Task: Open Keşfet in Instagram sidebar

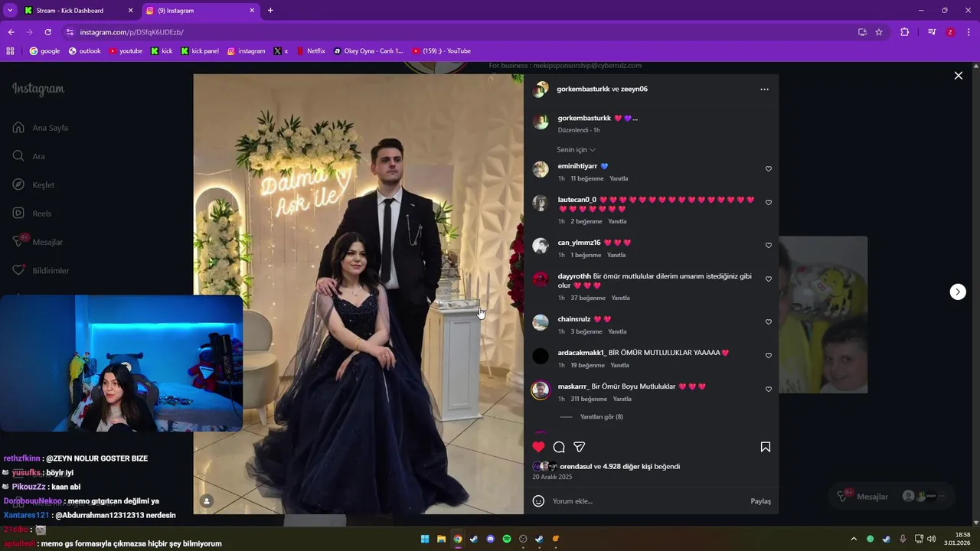Action: pos(34,184)
